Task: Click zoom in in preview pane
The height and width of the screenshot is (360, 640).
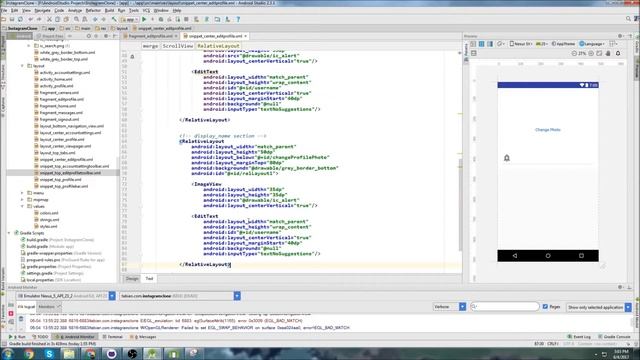Action: (591, 53)
